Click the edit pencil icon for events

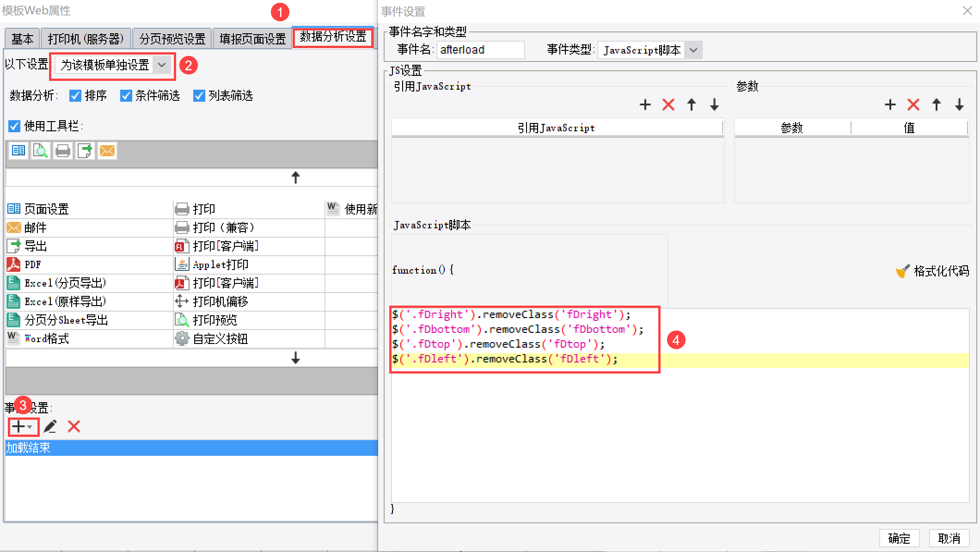(x=50, y=426)
